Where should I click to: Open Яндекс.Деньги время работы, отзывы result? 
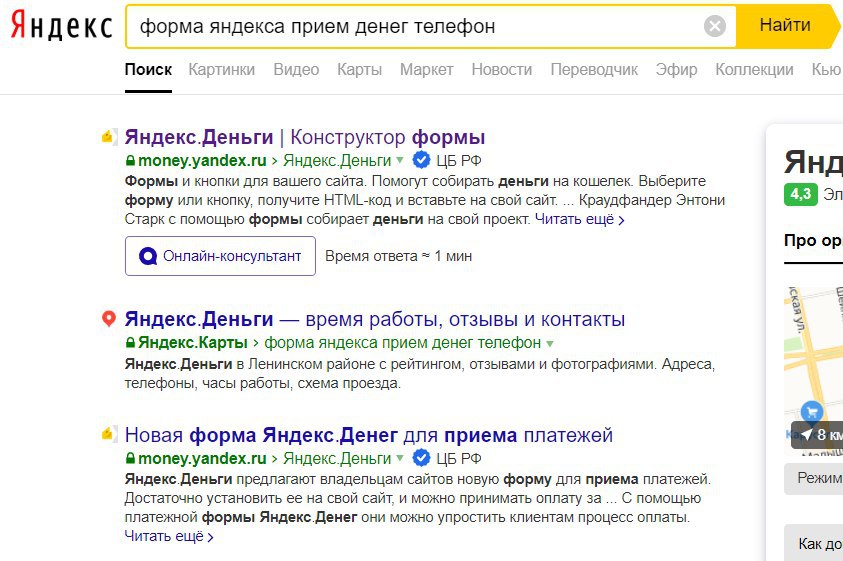375,319
